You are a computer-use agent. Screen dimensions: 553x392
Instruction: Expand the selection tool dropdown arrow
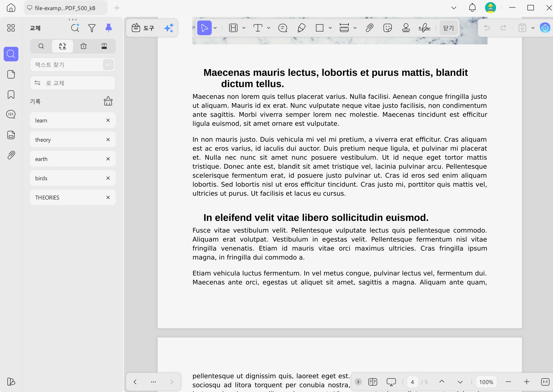click(215, 28)
